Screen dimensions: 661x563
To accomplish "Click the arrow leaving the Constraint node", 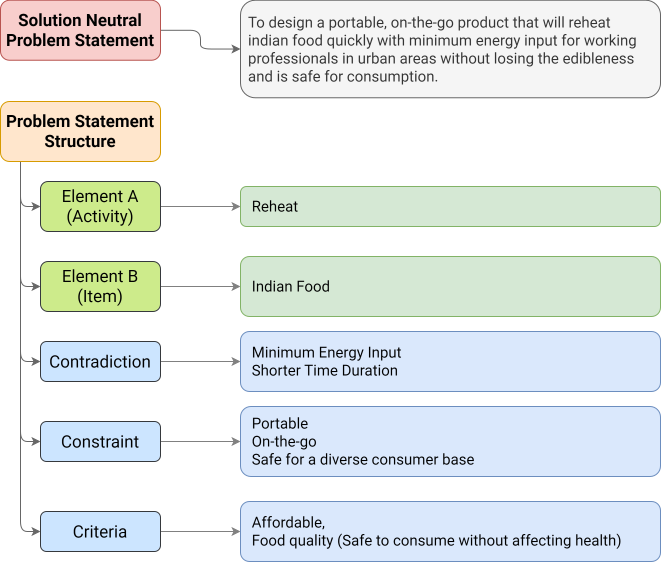I will pos(200,442).
